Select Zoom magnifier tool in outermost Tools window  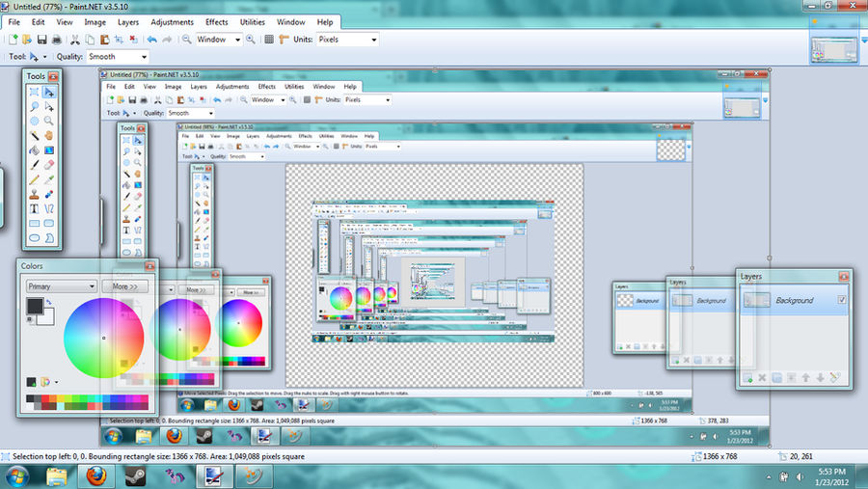[x=49, y=121]
